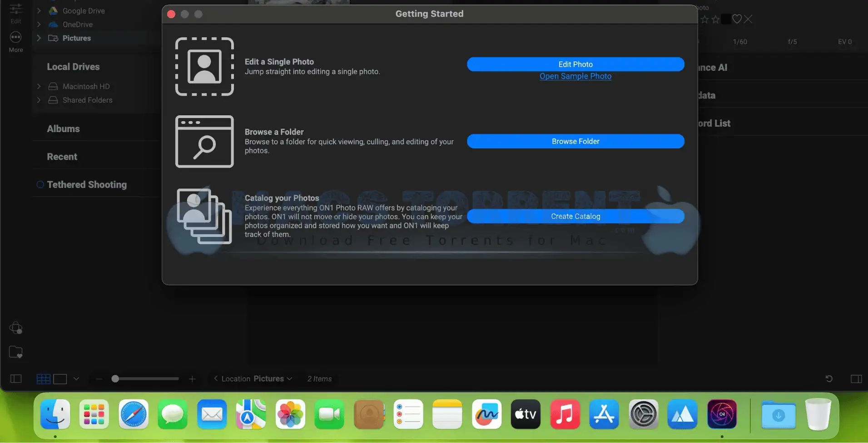This screenshot has height=443, width=868.
Task: Select the Pictures folder entry
Action: click(x=76, y=38)
